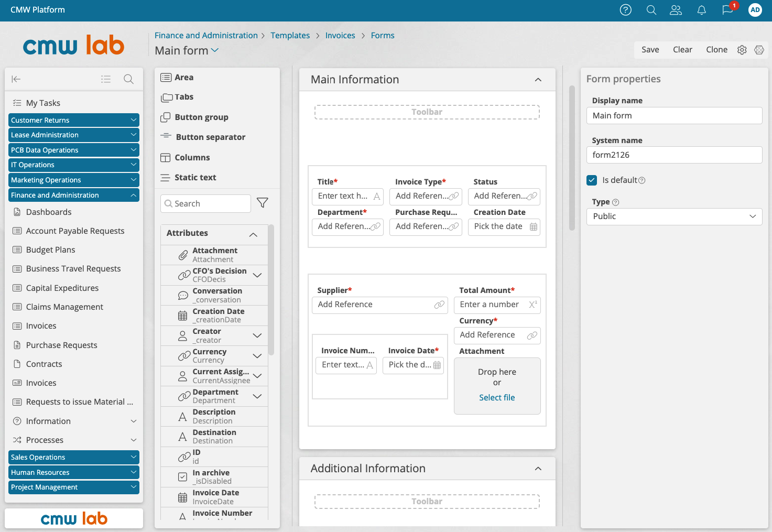
Task: Select the Conversation attribute icon
Action: (183, 296)
